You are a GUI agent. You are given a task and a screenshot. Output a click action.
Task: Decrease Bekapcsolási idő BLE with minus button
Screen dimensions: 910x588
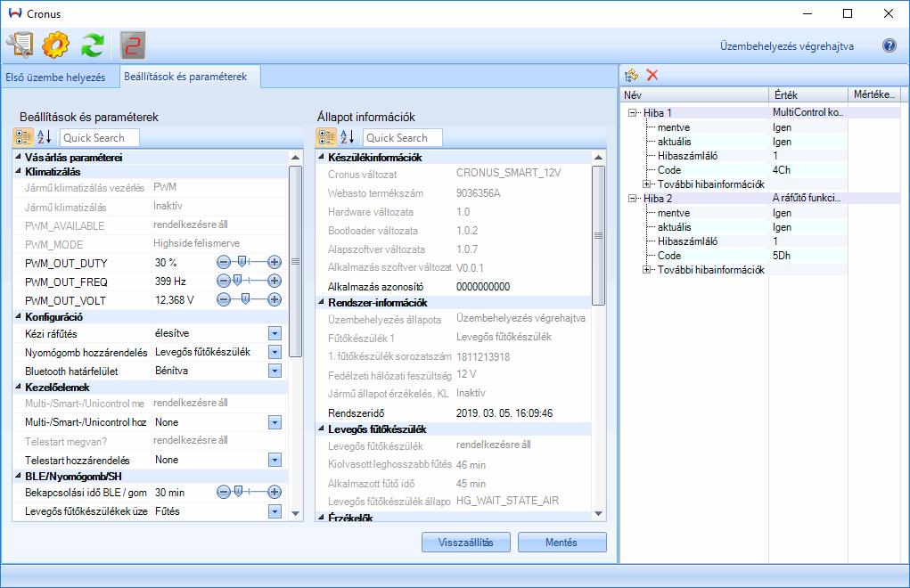pyautogui.click(x=224, y=493)
